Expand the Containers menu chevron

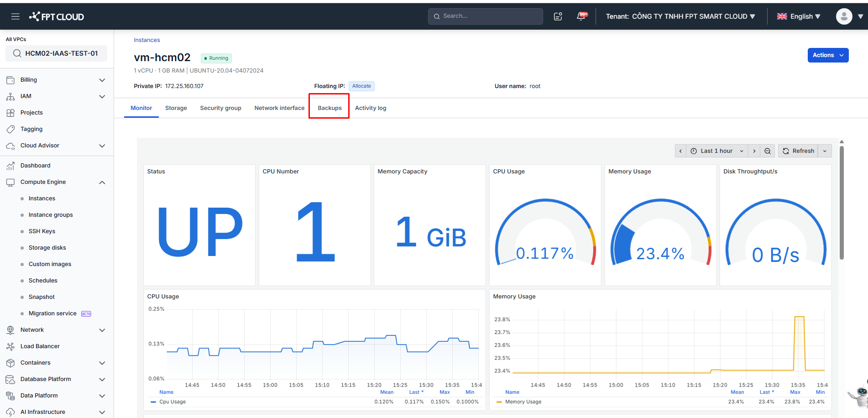click(x=102, y=363)
